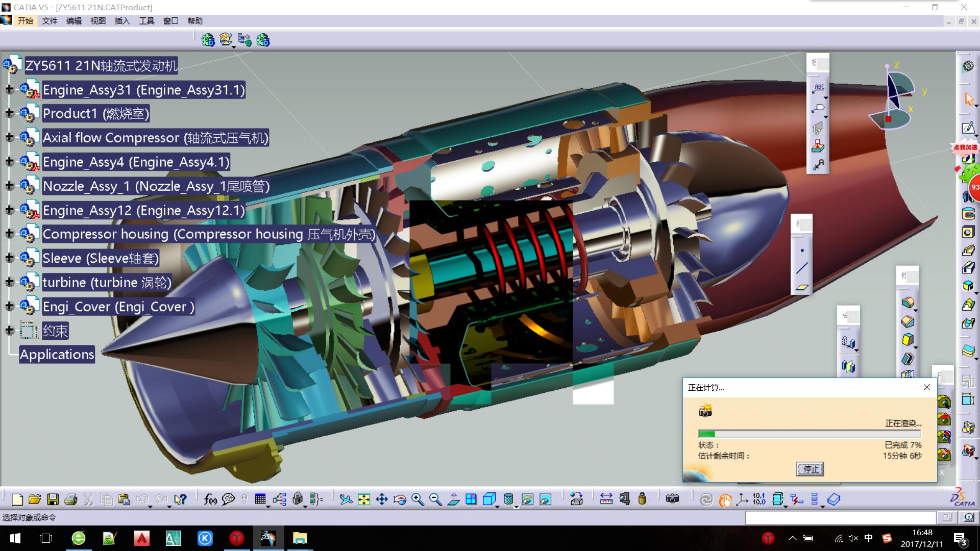Screen dimensions: 980x551
Task: Select Engine_Assy12 in specification tree
Action: coord(143,210)
